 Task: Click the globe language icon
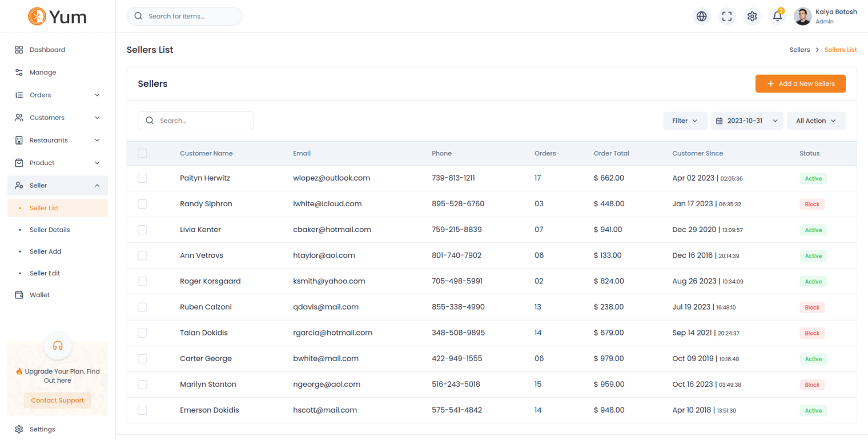(x=701, y=17)
